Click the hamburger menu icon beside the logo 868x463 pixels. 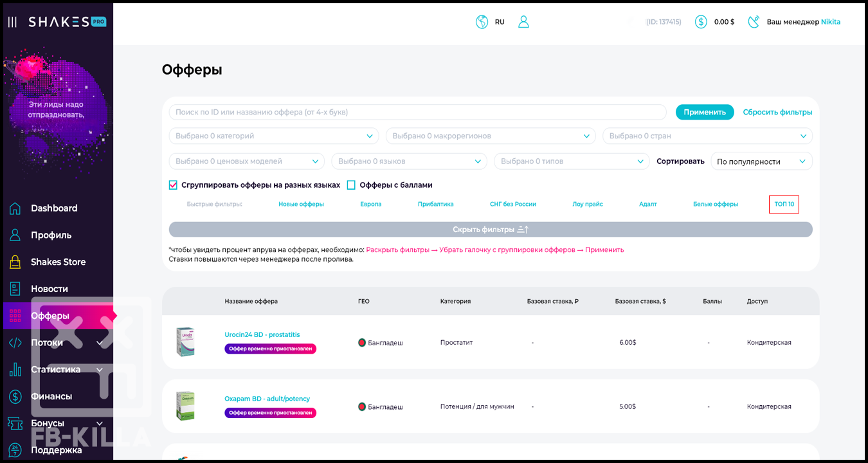[x=12, y=22]
